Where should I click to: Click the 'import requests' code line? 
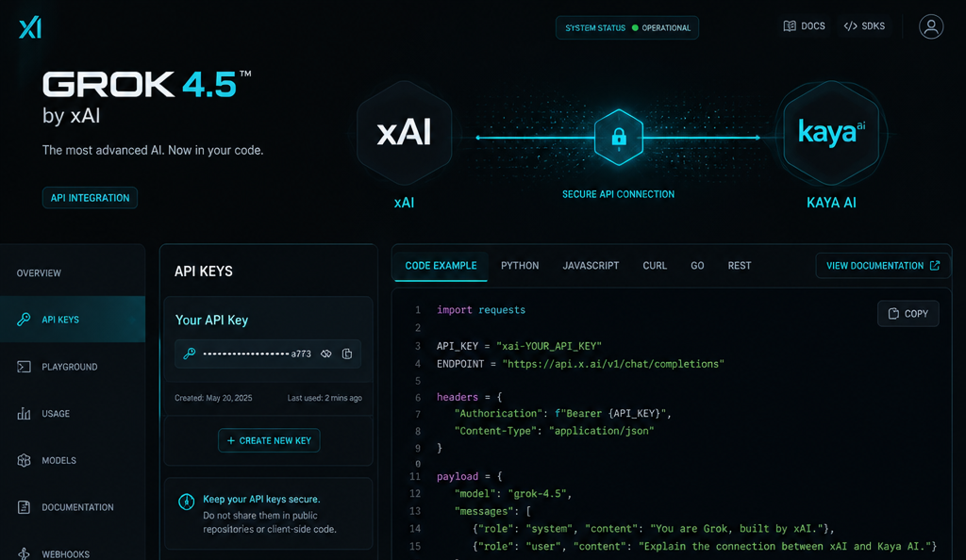(x=481, y=310)
